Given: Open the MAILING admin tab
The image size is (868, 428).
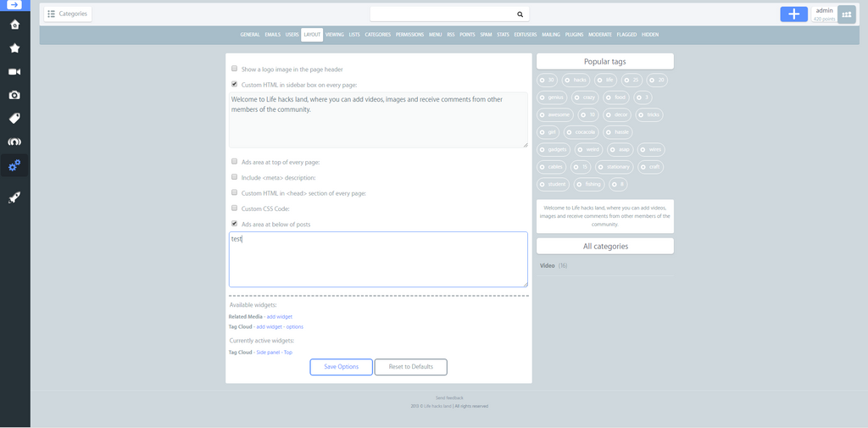Looking at the screenshot, I should 551,35.
